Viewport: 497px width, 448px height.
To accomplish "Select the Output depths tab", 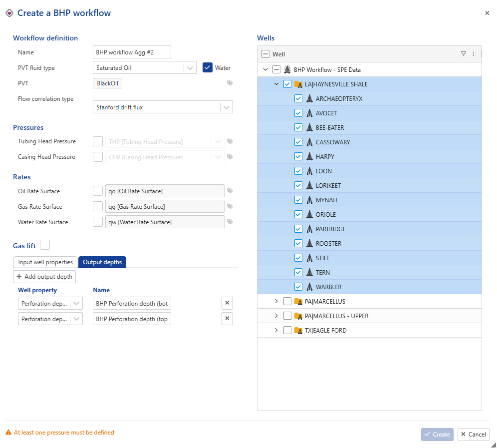I will (x=102, y=262).
